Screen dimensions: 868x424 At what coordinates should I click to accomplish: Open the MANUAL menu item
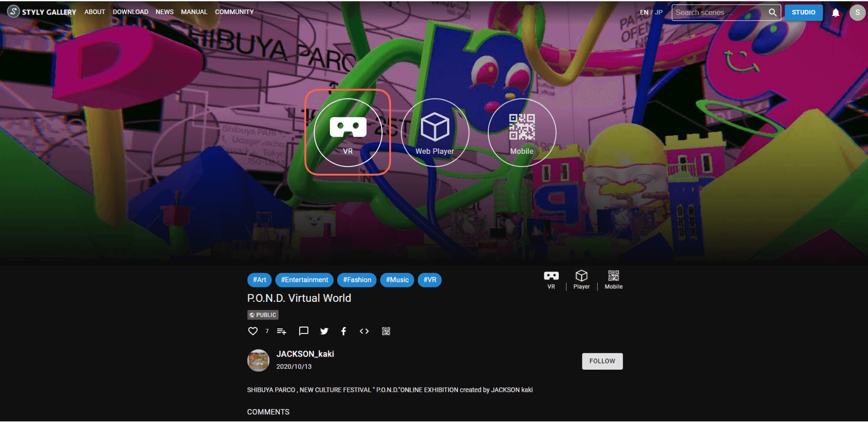(194, 12)
